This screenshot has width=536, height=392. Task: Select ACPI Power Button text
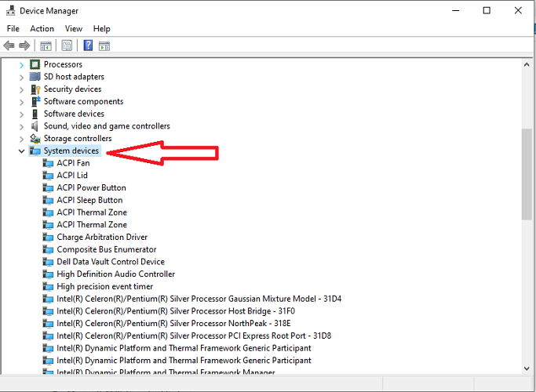(91, 187)
